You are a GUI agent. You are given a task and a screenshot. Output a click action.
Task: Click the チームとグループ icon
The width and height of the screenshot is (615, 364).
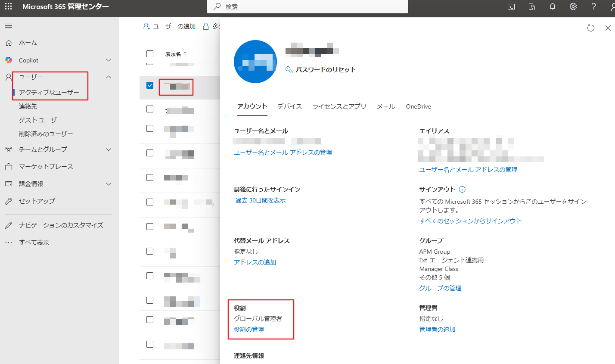pyautogui.click(x=9, y=149)
